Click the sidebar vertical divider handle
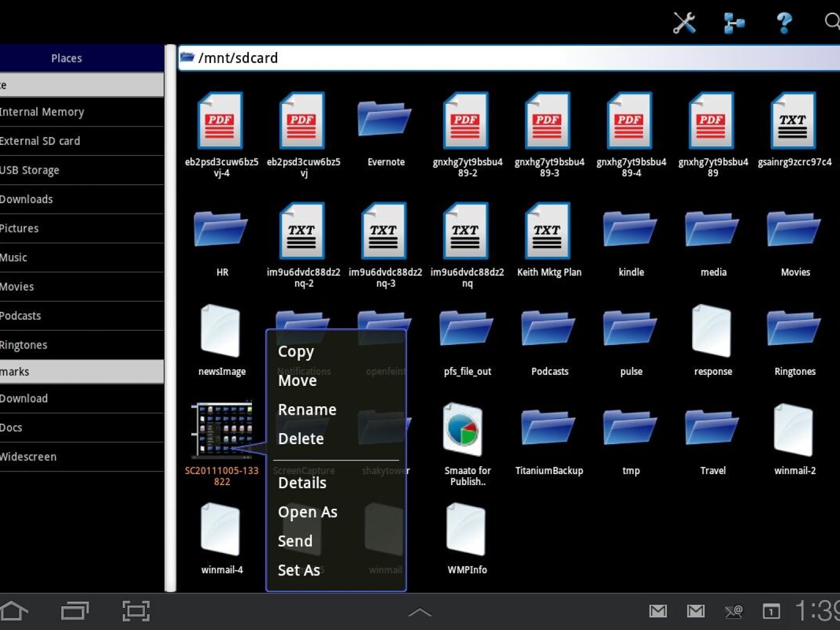 tap(170, 318)
